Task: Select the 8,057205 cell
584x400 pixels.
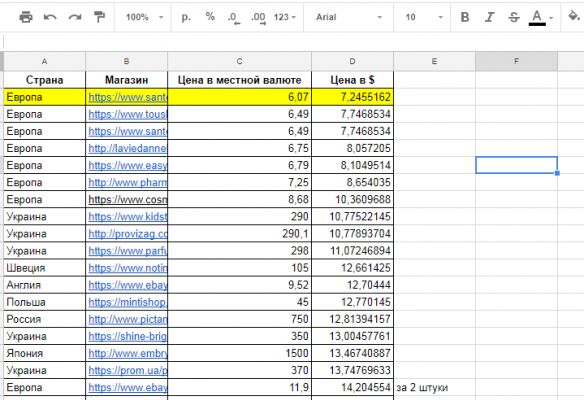Action: tap(352, 149)
